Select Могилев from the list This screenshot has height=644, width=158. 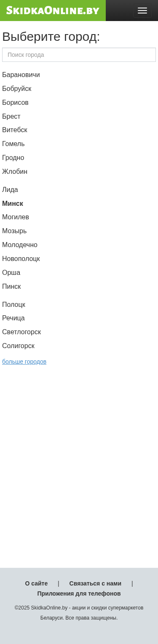click(16, 217)
